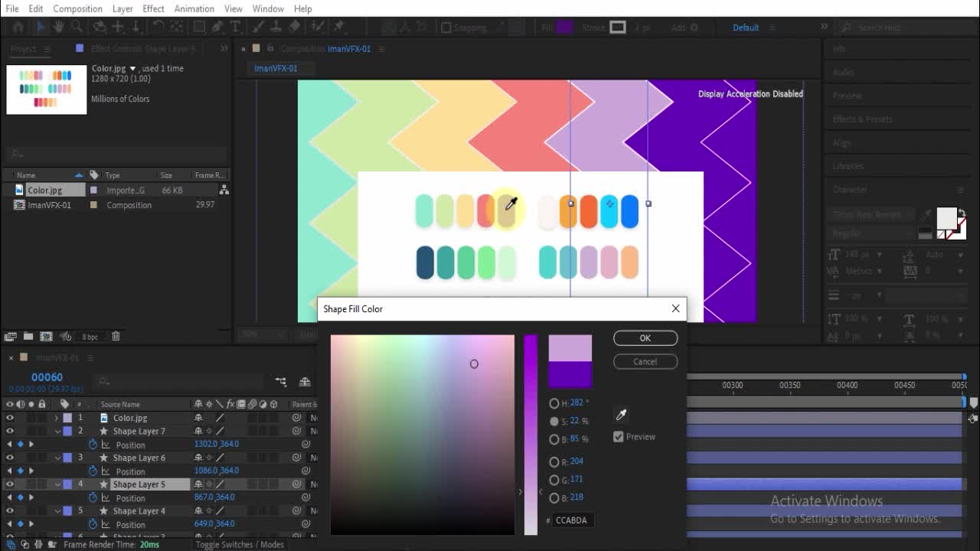Select the Hue radio button
Image resolution: width=980 pixels, height=551 pixels.
pos(554,403)
